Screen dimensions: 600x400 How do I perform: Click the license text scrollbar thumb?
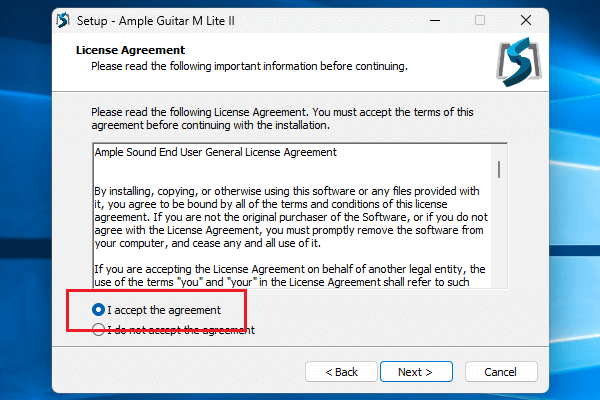tap(500, 166)
